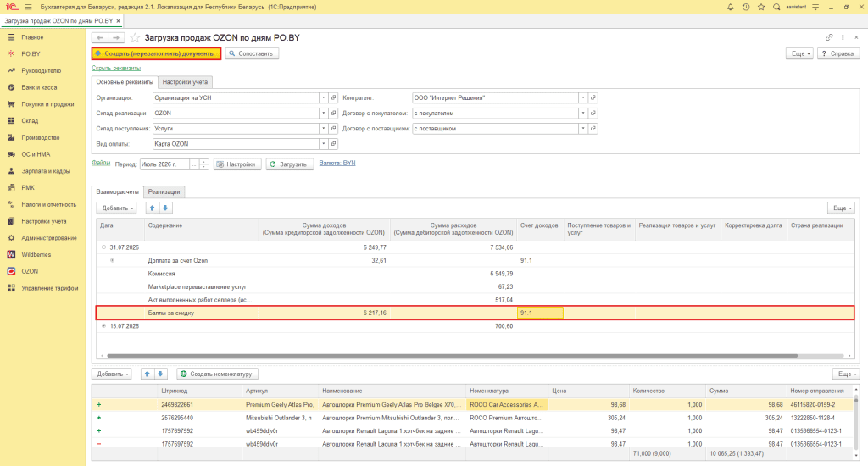
Task: Click the Валюта: BYN link
Action: 337,163
